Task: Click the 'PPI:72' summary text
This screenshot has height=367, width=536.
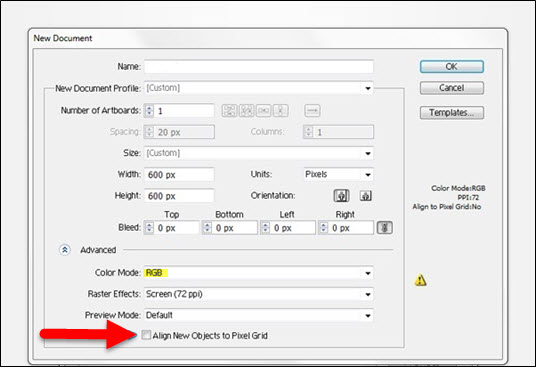Action: (468, 198)
